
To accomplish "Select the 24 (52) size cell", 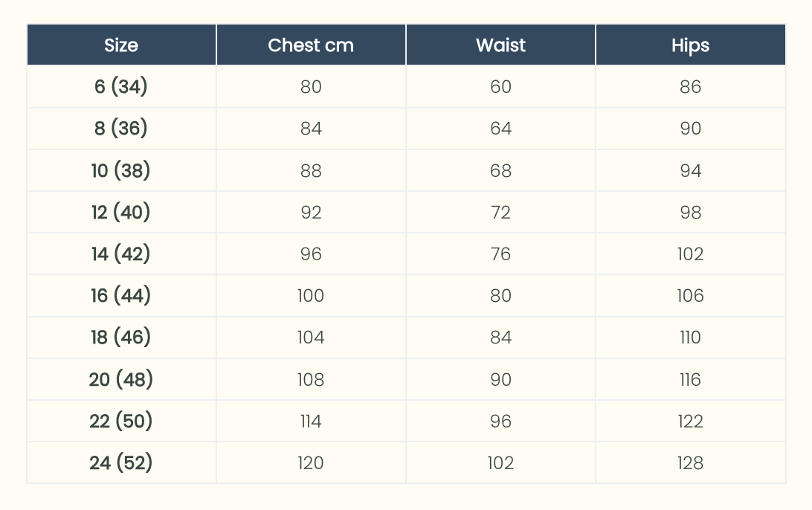I will [x=121, y=463].
